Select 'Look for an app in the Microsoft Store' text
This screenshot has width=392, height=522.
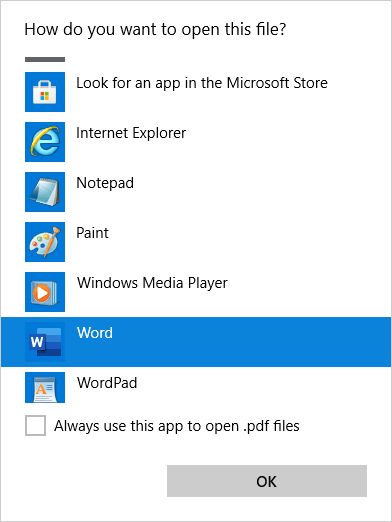coord(202,83)
